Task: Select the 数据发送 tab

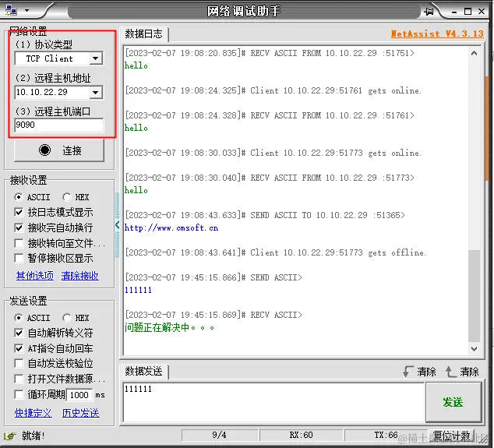Action: (x=144, y=372)
